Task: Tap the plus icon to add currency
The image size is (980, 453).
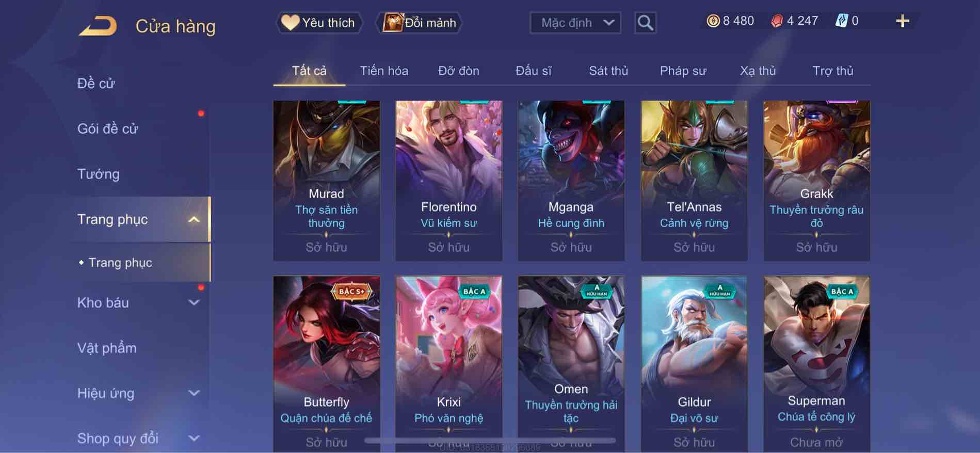Action: coord(902,21)
